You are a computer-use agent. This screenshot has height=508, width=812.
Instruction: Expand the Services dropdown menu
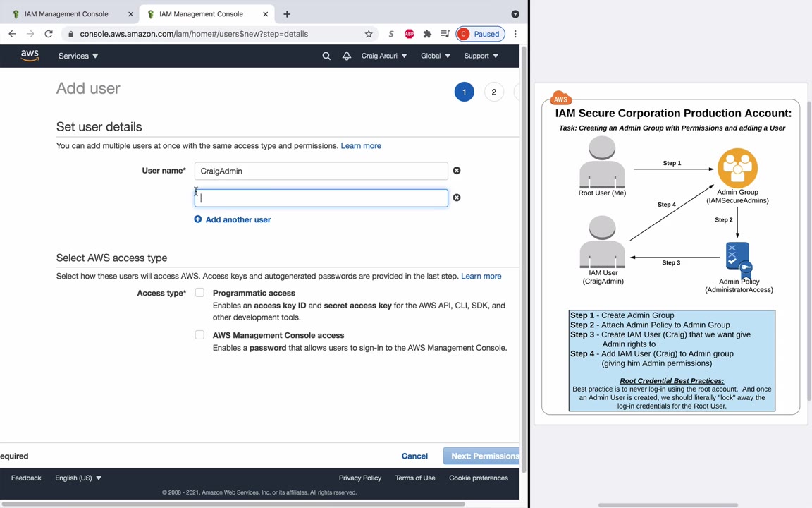(78, 56)
